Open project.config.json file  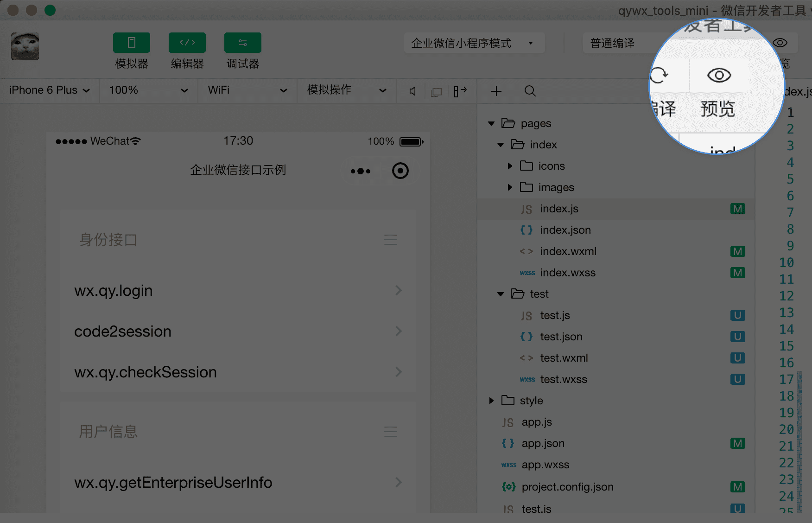[x=615, y=487]
